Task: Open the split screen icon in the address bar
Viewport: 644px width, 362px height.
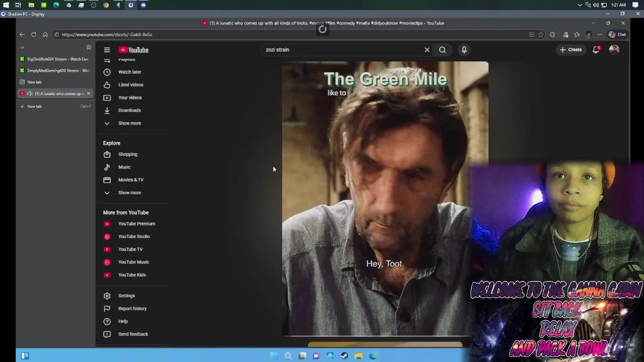Action: tap(532, 35)
